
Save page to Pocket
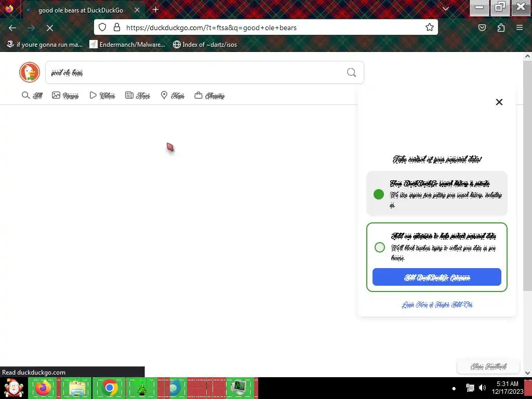(482, 28)
